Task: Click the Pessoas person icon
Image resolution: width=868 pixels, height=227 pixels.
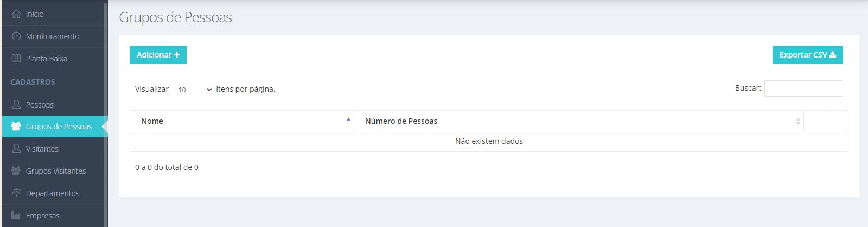Action: pos(16,104)
